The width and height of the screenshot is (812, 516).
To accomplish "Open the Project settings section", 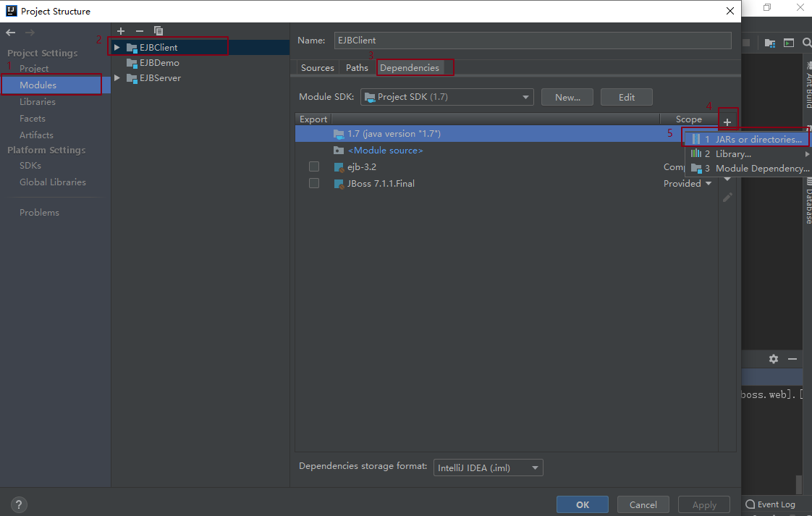I will [x=34, y=68].
